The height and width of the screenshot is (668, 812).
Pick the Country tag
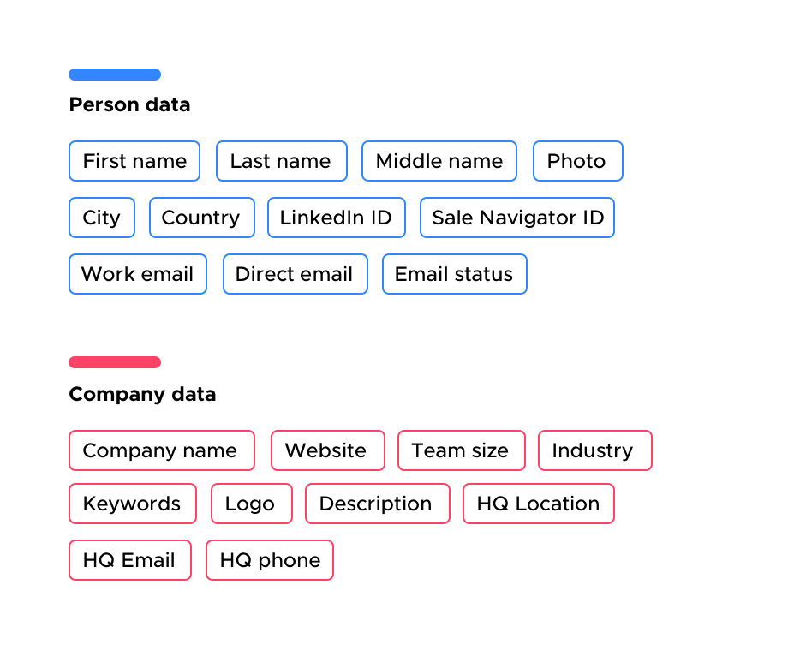pos(201,218)
